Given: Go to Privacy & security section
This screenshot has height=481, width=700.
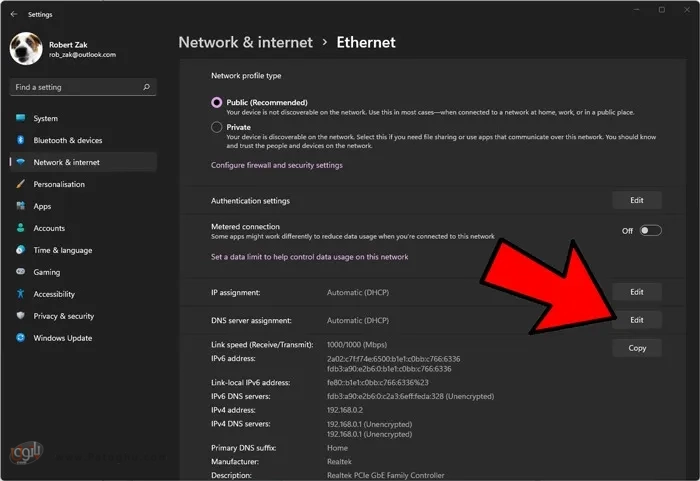Looking at the screenshot, I should point(64,316).
